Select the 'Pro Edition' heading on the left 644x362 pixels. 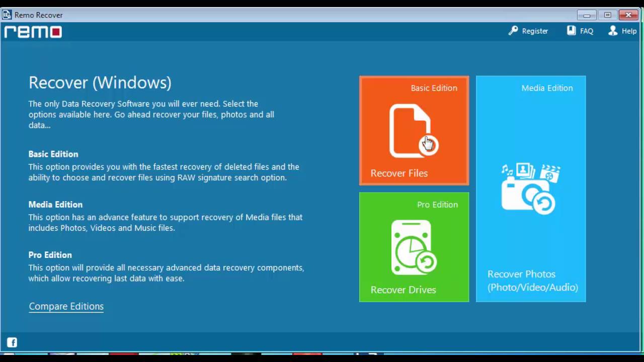[x=50, y=255]
